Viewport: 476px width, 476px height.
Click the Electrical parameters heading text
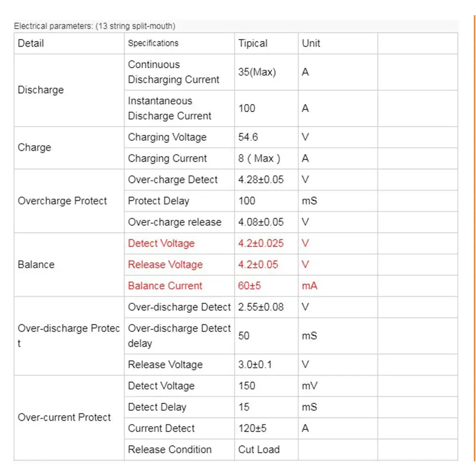[x=95, y=26]
